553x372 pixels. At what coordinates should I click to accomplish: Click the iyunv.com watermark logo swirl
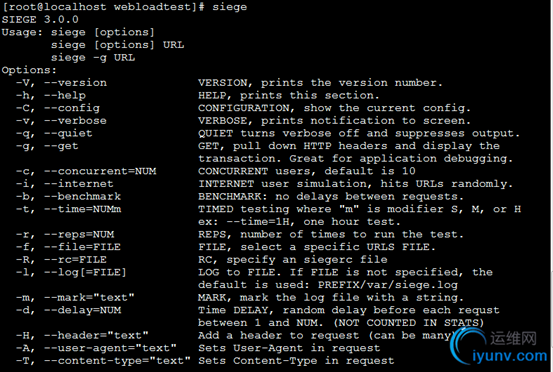pos(468,346)
